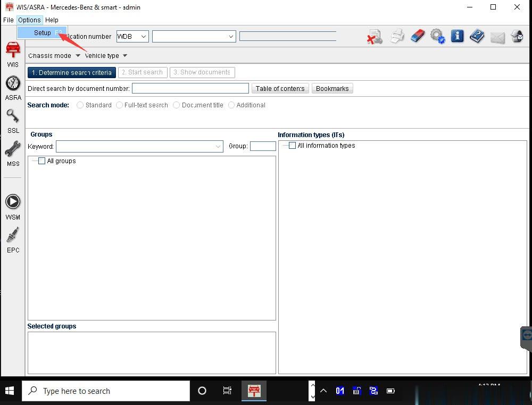Viewport: 532px width, 405px height.
Task: Open Windows Start menu
Action: coord(10,391)
